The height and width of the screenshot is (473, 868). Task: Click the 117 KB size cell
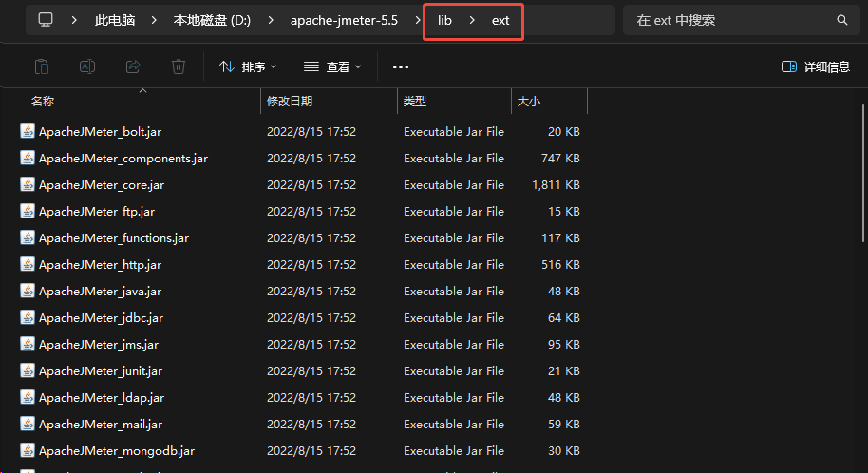[560, 238]
